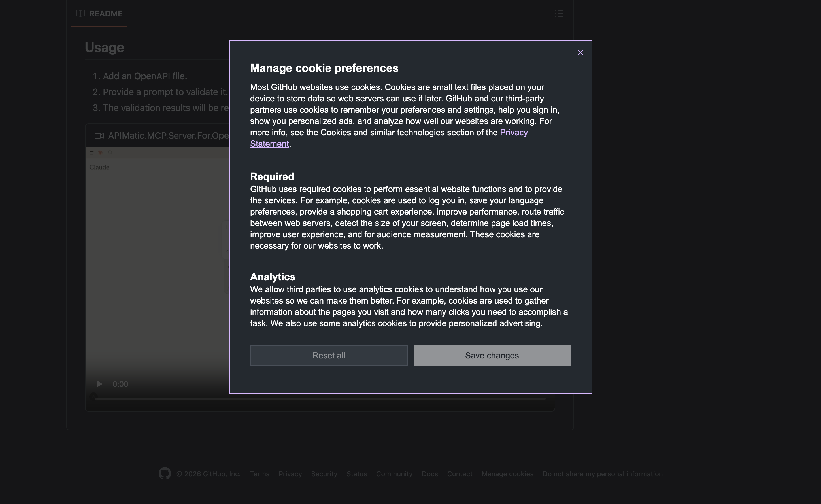
Task: Open the Terms footer link
Action: coord(260,474)
